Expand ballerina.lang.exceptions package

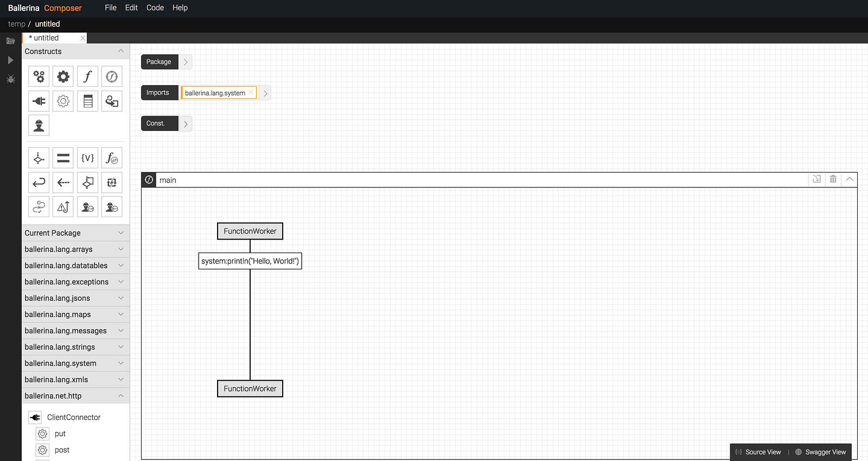(121, 282)
